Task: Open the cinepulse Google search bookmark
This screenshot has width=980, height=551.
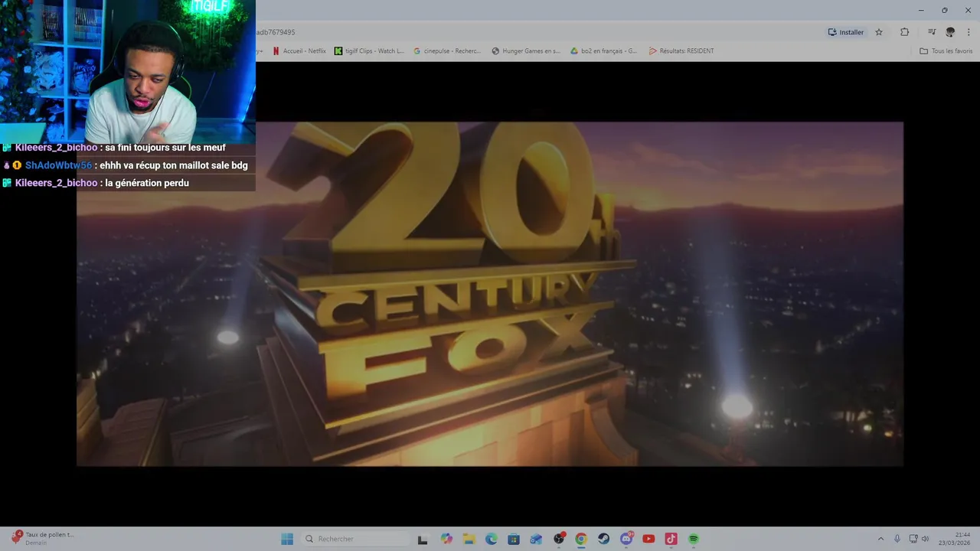Action: pos(447,51)
